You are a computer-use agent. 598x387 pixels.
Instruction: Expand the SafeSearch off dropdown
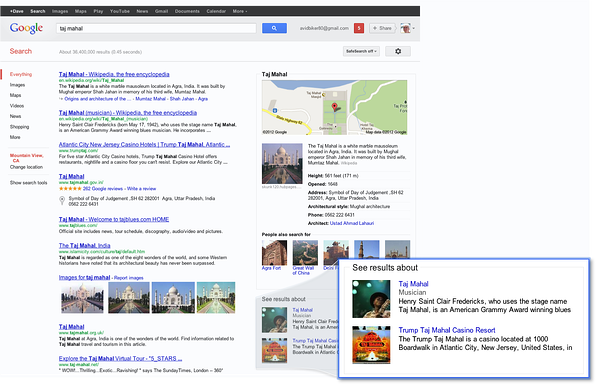pyautogui.click(x=361, y=51)
